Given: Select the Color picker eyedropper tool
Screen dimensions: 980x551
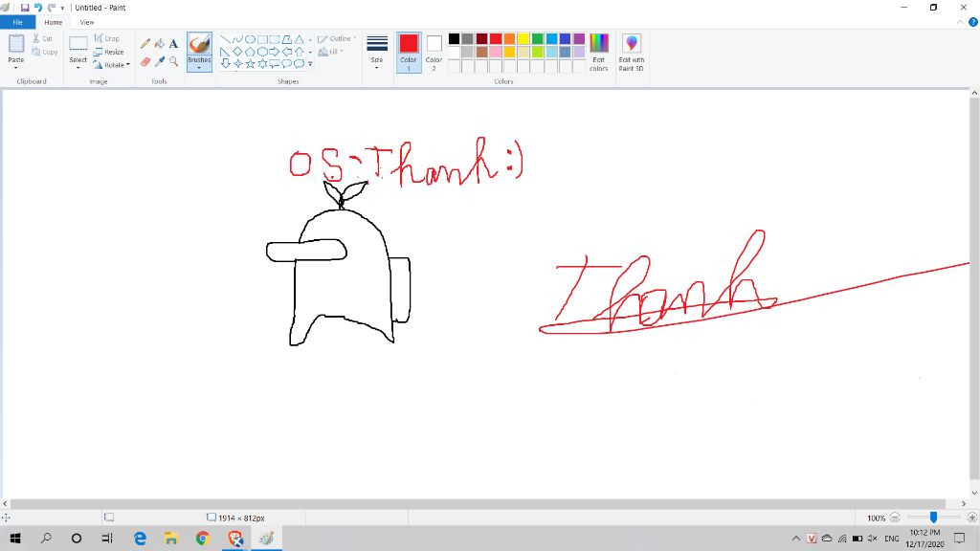Looking at the screenshot, I should 160,61.
